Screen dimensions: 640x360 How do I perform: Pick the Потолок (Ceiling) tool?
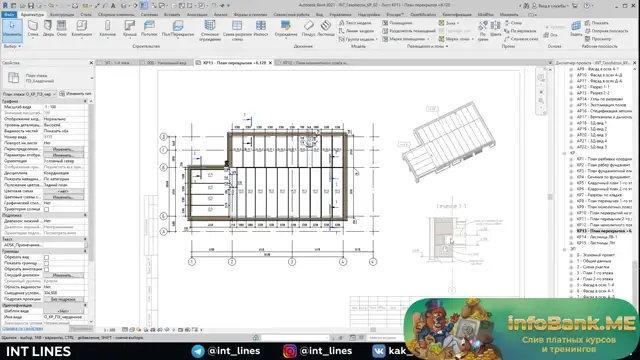149,29
